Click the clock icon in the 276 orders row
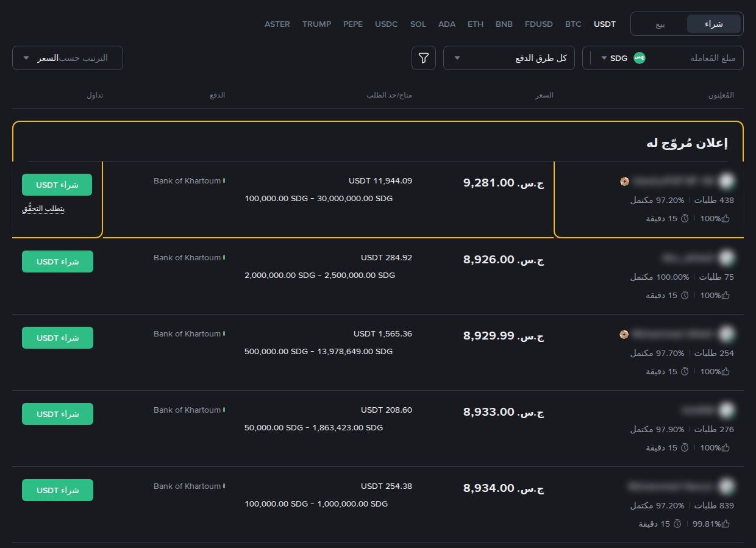This screenshot has height=548, width=756. click(x=685, y=447)
